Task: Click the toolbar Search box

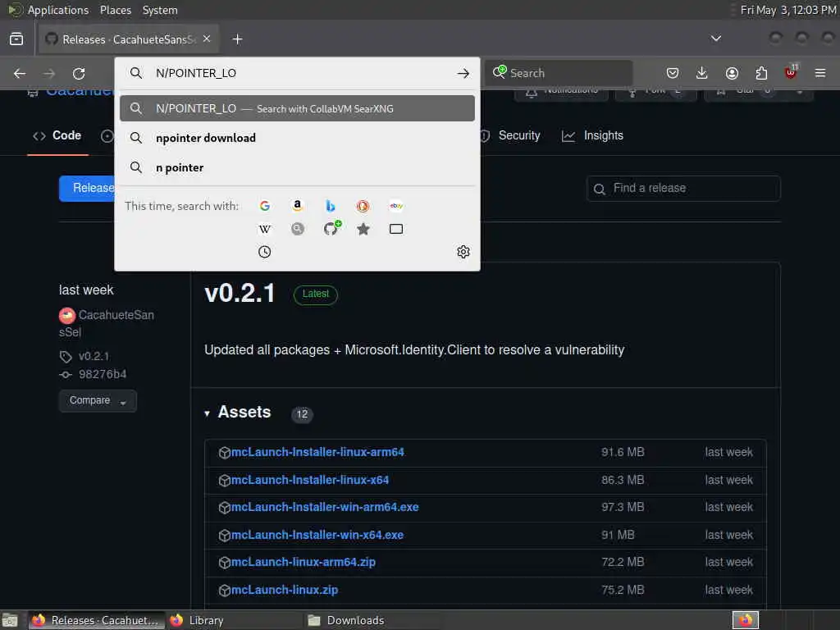Action: (x=559, y=73)
